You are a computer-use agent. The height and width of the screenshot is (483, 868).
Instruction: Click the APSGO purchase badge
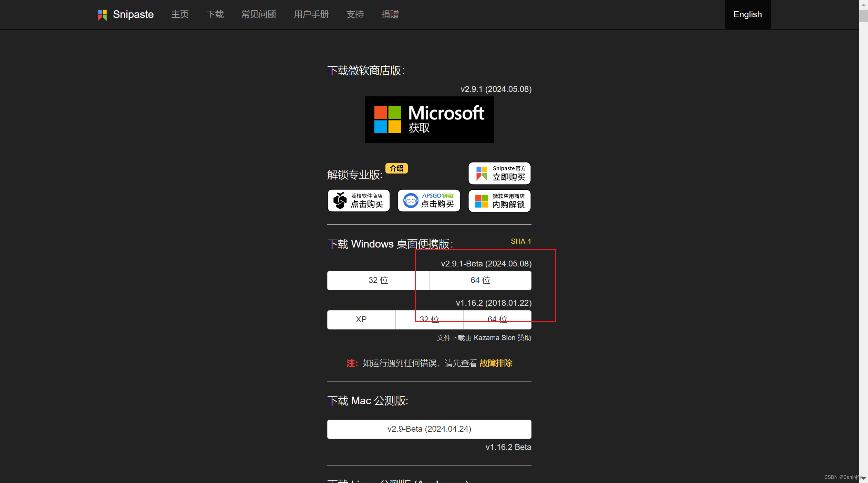[428, 200]
